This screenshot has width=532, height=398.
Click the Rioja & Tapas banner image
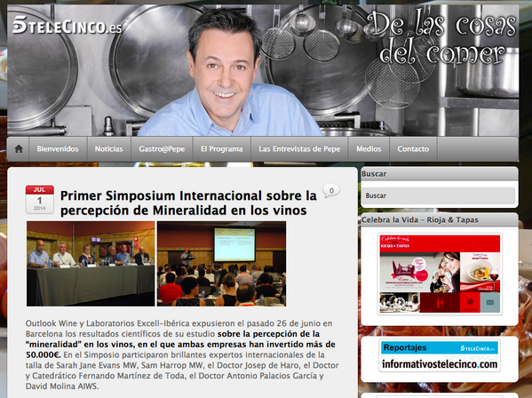440,274
